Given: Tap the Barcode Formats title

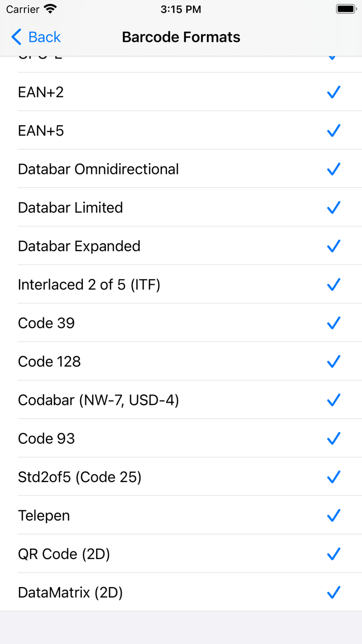Looking at the screenshot, I should click(181, 37).
